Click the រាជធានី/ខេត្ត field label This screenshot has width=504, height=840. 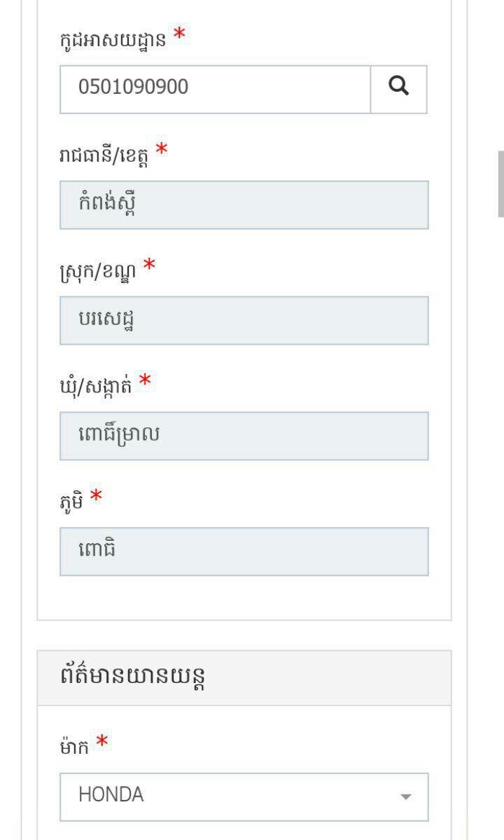point(104,154)
